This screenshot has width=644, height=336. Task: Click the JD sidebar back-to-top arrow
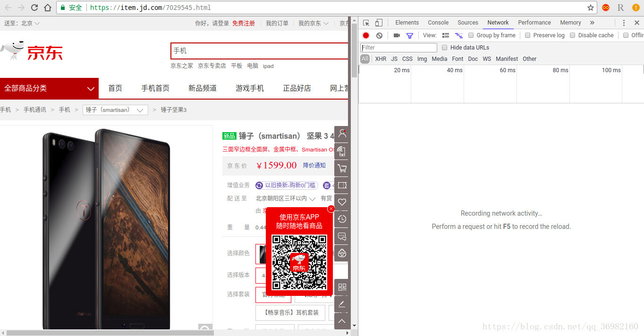pos(342,321)
